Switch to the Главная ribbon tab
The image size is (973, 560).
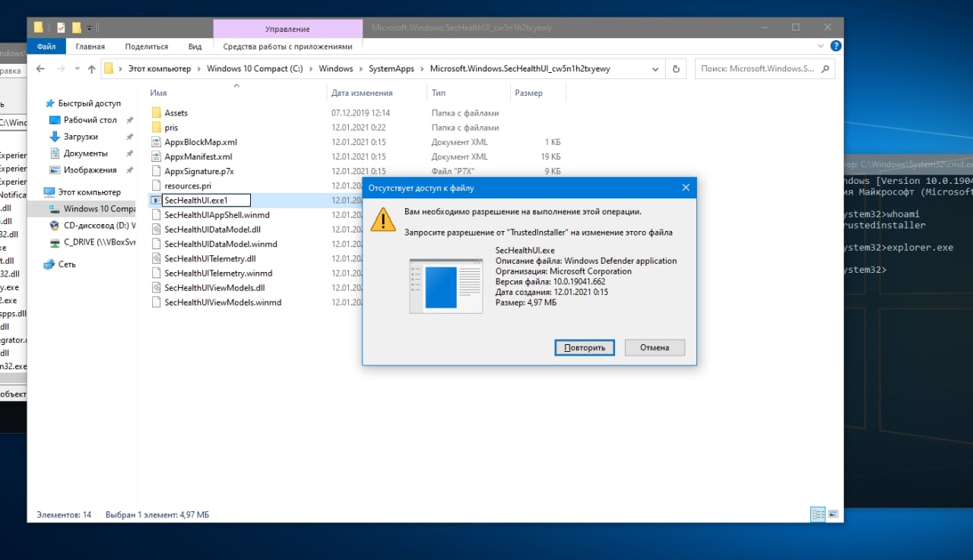pyautogui.click(x=90, y=46)
